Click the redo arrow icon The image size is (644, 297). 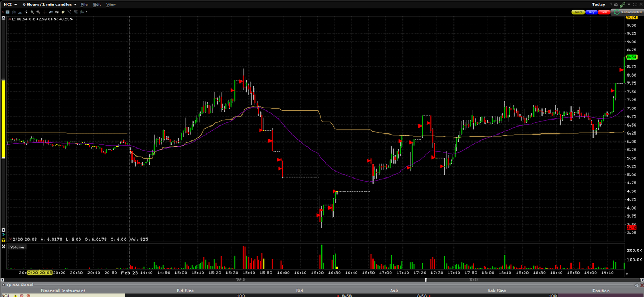tap(57, 12)
